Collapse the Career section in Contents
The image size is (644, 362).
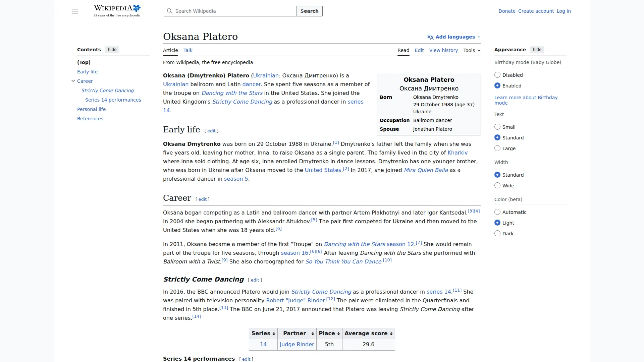[x=73, y=81]
